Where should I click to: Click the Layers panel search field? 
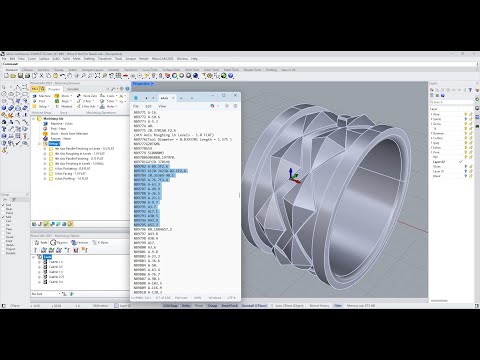coord(451,102)
